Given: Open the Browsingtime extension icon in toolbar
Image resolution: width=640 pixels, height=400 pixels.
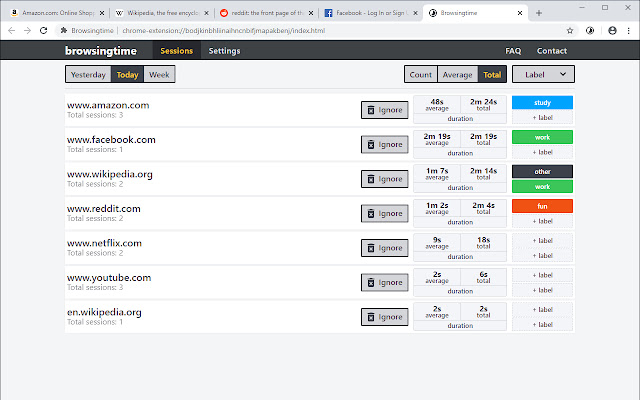Looking at the screenshot, I should (590, 31).
